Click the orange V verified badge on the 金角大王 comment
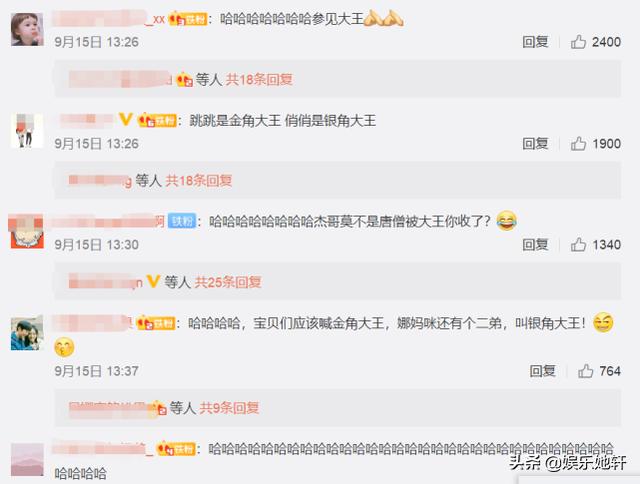 click(125, 120)
